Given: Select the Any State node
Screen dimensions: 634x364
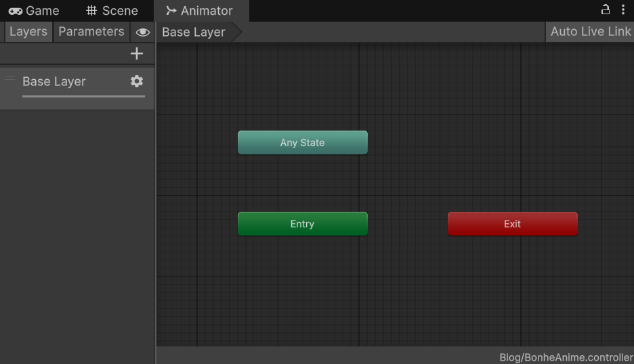Looking at the screenshot, I should point(302,143).
